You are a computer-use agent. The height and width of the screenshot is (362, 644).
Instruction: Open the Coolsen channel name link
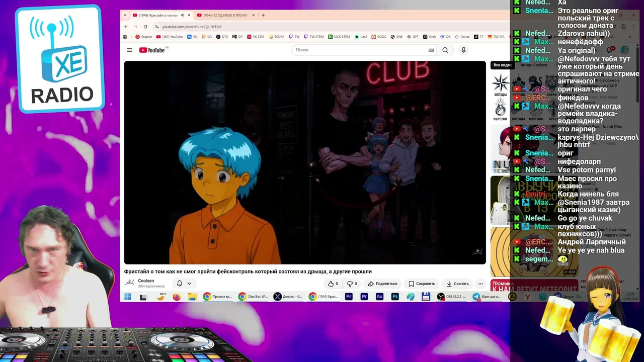click(x=146, y=281)
